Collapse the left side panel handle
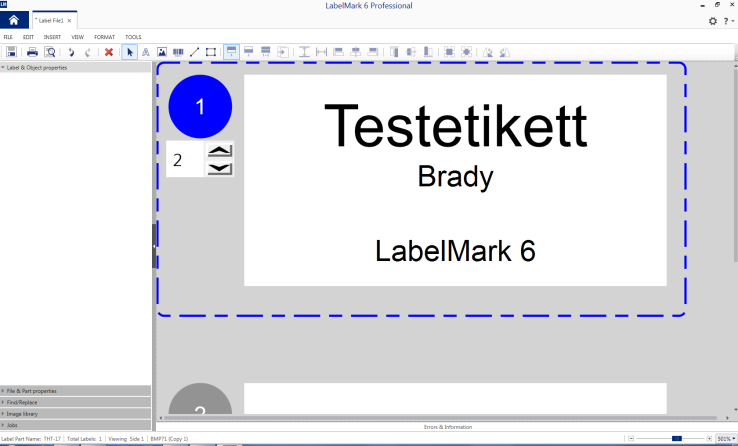The image size is (738, 446). 154,246
